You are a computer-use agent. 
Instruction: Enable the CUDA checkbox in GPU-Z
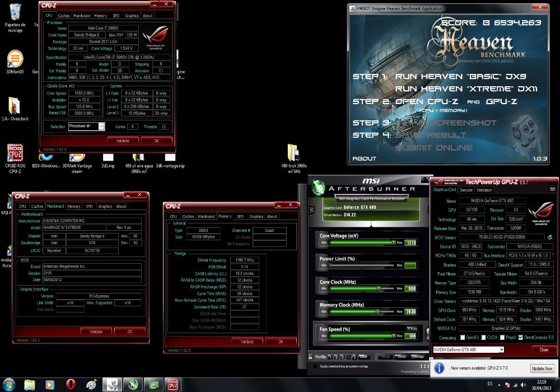pyautogui.click(x=484, y=337)
